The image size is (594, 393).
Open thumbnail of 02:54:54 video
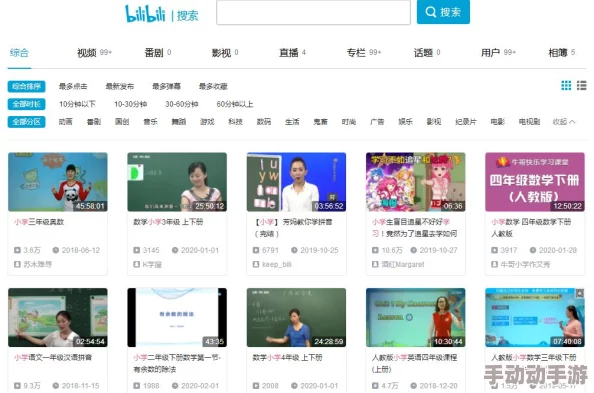click(58, 317)
